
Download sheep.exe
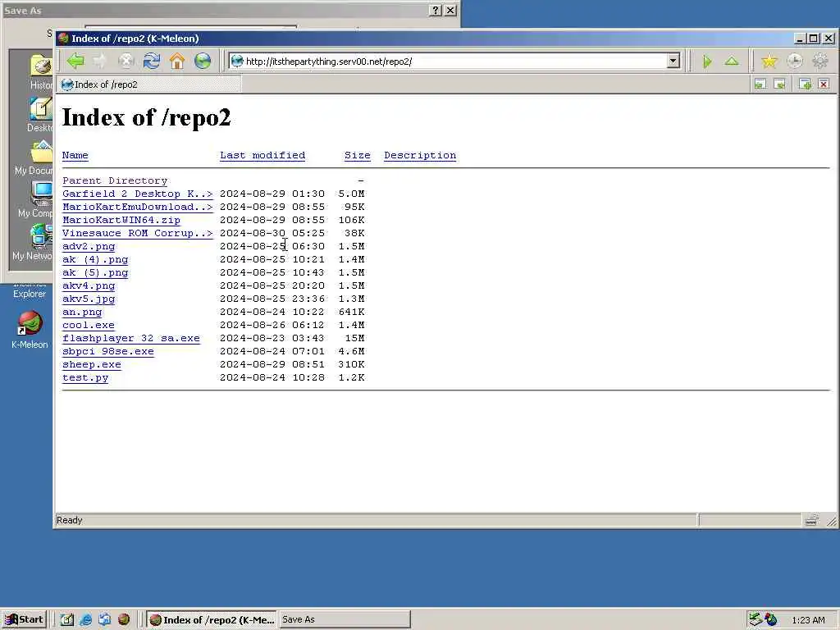[x=92, y=364]
